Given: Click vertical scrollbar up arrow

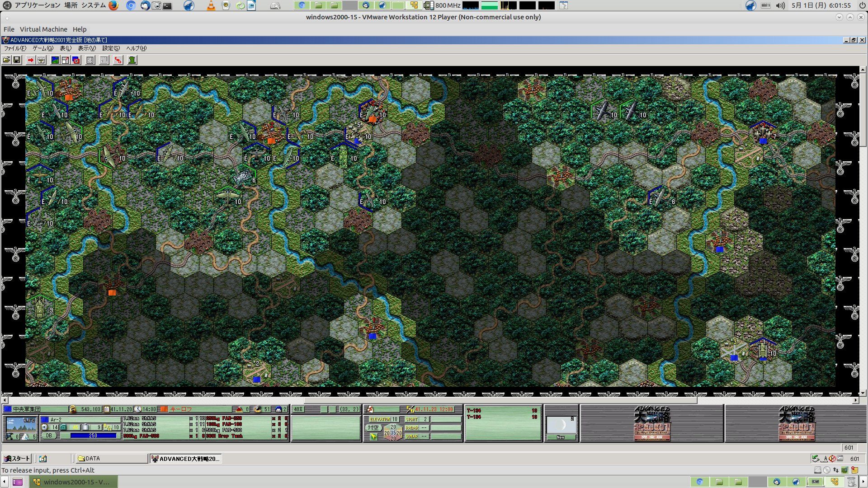Looking at the screenshot, I should click(863, 70).
